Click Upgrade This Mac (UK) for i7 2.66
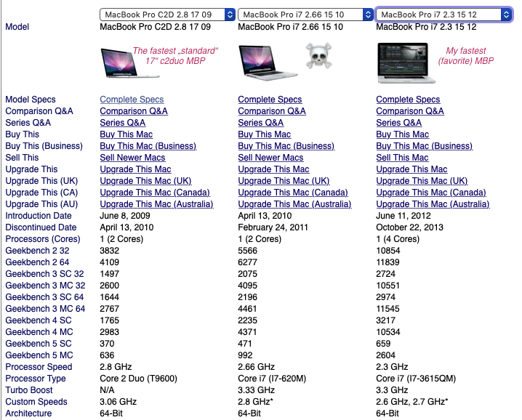The image size is (522, 420). point(284,181)
